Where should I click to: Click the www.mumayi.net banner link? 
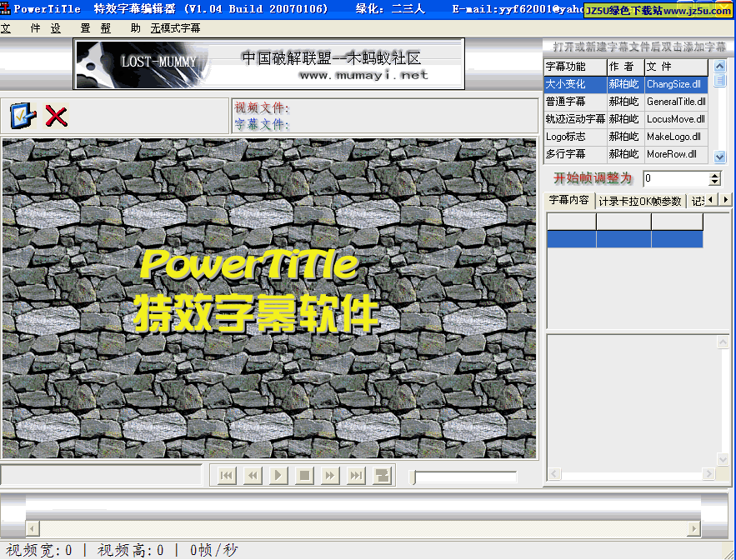[x=363, y=75]
